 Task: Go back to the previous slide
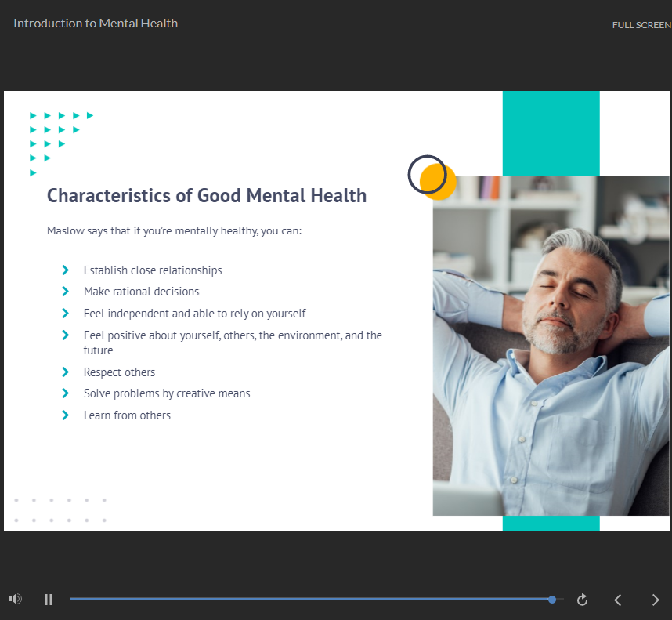[618, 600]
